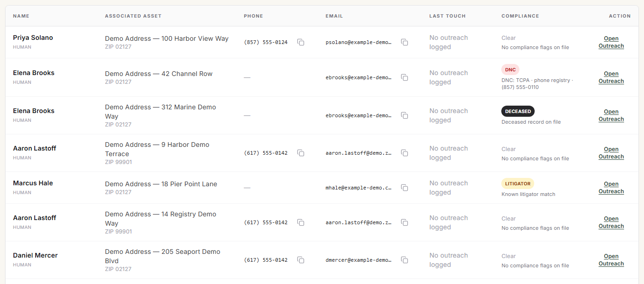Screen dimensions: 644x284
Task: Open Outreach for Marcus Hale
Action: point(611,188)
